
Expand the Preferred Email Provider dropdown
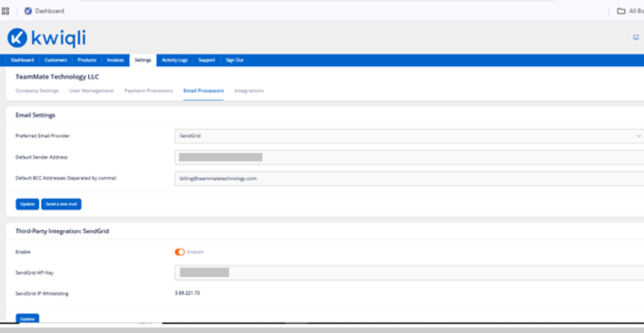[x=409, y=136]
